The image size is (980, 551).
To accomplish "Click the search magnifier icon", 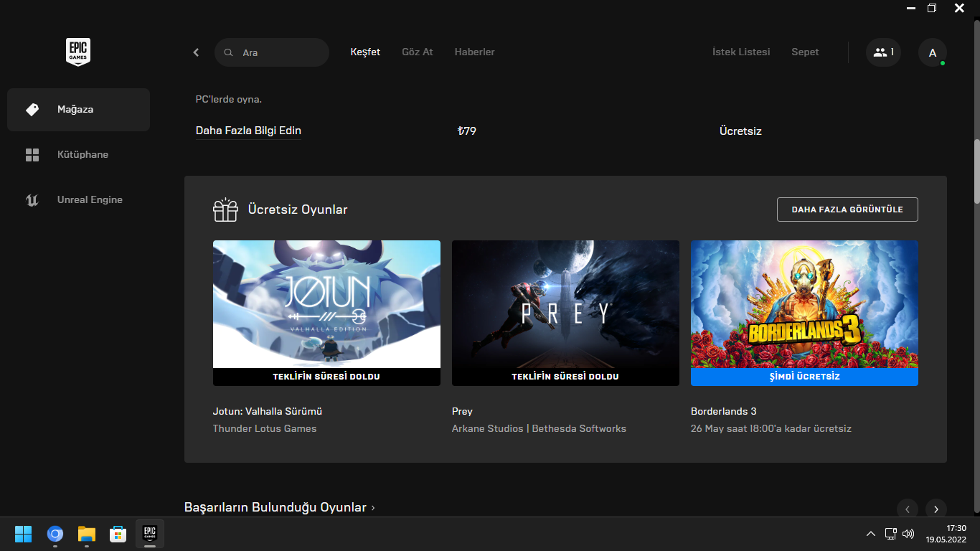I will [x=229, y=52].
